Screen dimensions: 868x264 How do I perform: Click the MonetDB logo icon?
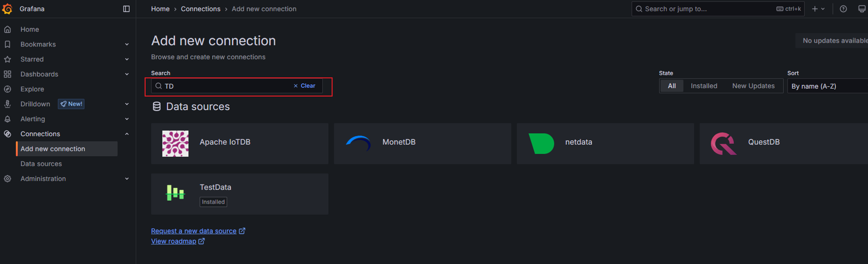tap(358, 143)
